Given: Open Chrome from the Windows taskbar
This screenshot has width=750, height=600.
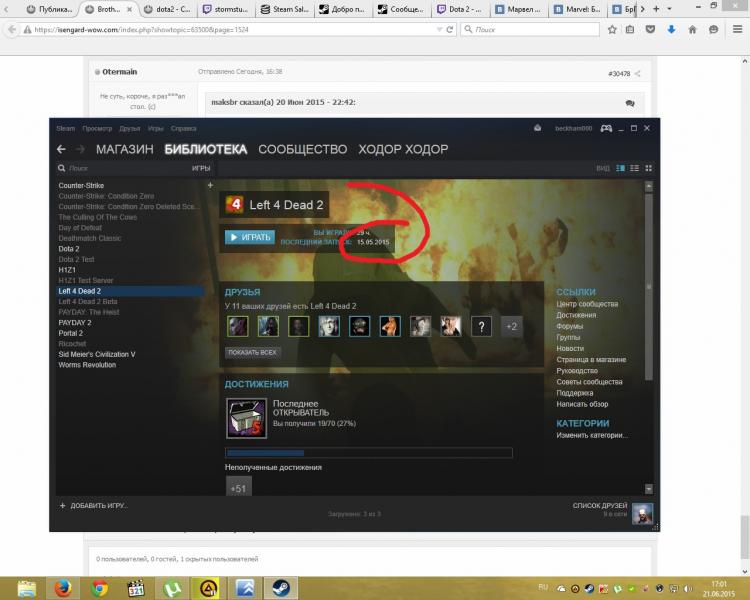Looking at the screenshot, I should coord(99,588).
